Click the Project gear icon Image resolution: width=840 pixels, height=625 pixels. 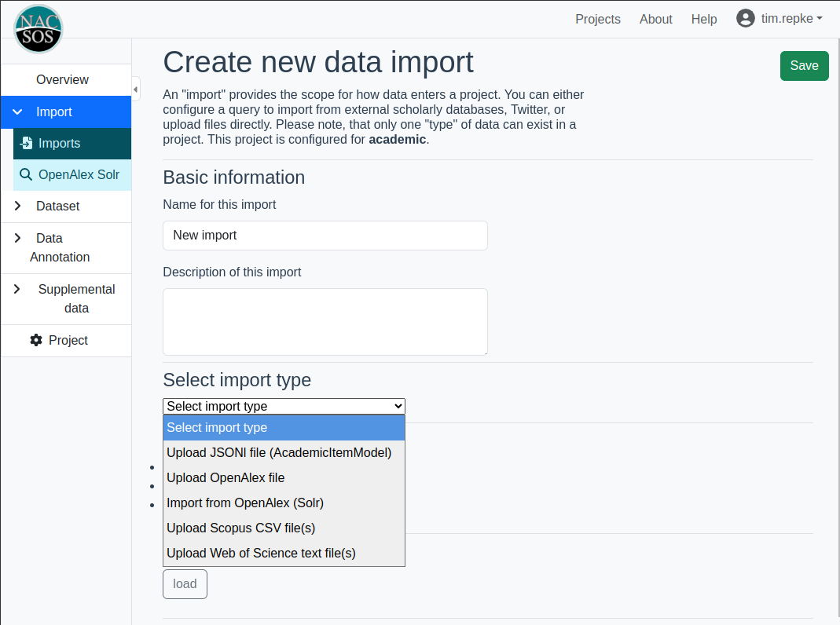(36, 341)
